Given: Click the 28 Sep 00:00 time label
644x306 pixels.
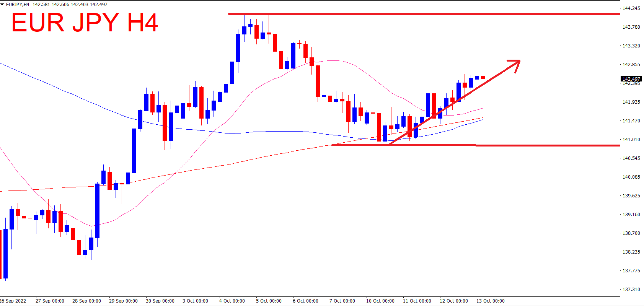Looking at the screenshot, I should [86, 301].
